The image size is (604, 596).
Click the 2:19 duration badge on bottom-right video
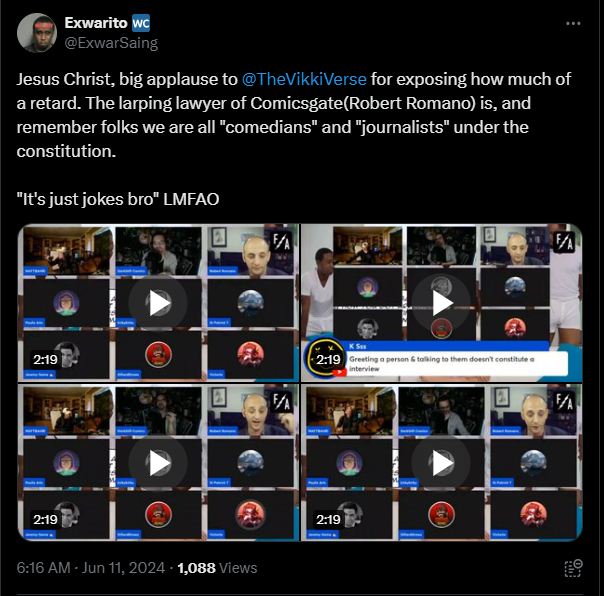(328, 519)
